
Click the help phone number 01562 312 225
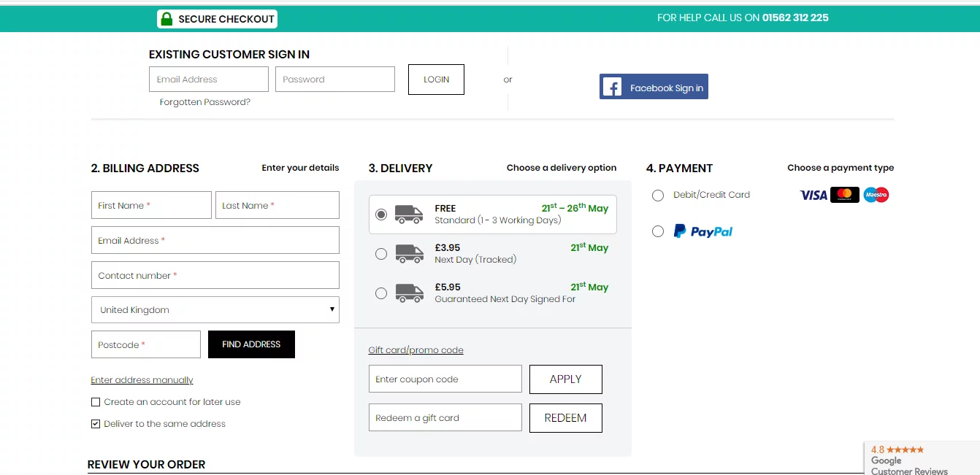795,18
